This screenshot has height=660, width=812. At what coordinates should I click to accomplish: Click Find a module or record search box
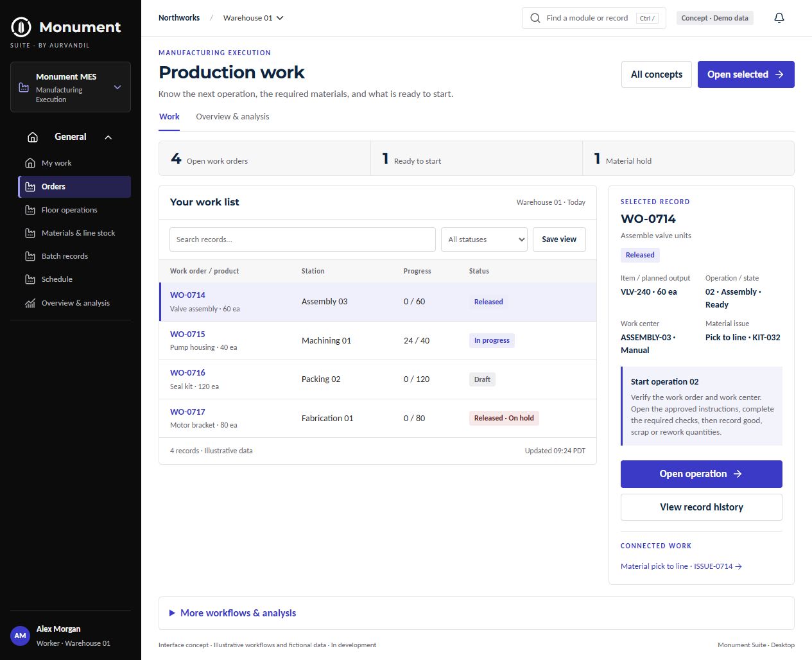[594, 18]
